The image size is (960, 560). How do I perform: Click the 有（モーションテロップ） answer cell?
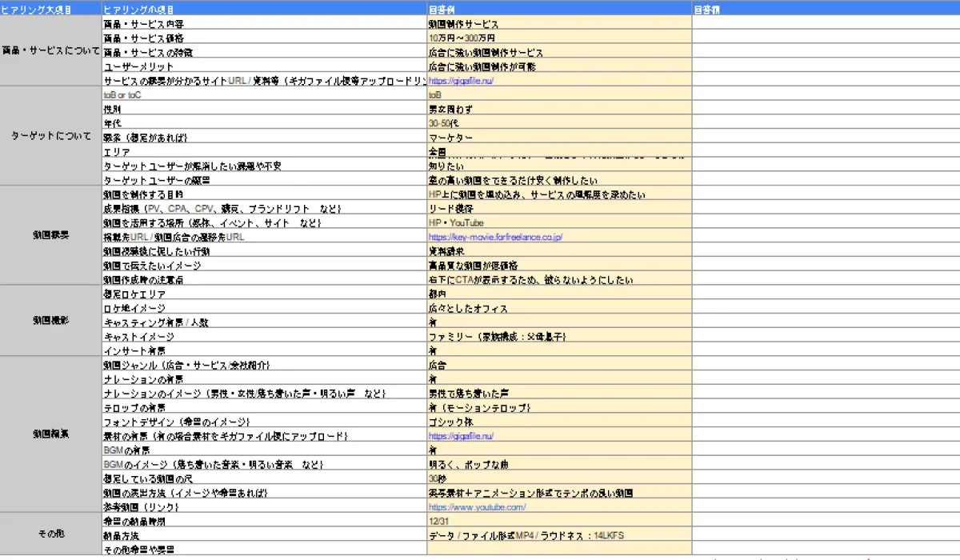click(x=559, y=408)
